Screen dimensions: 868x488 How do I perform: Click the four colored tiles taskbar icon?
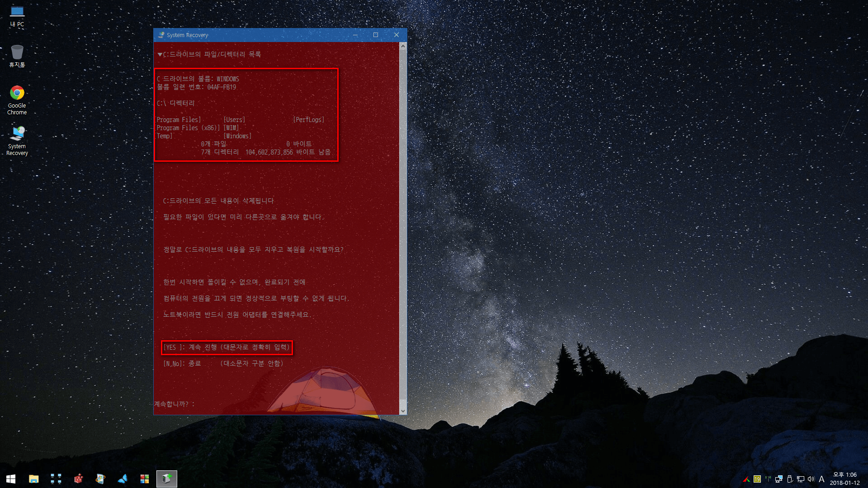point(145,479)
